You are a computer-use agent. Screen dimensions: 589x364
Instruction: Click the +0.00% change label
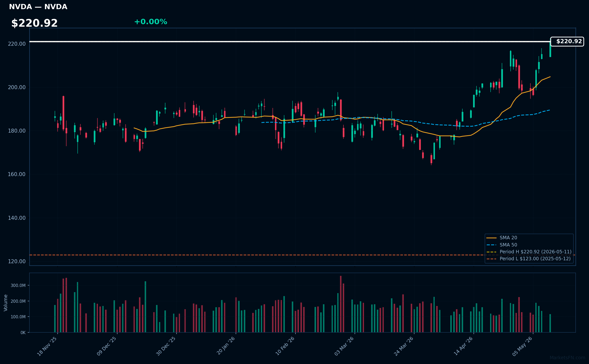151,22
